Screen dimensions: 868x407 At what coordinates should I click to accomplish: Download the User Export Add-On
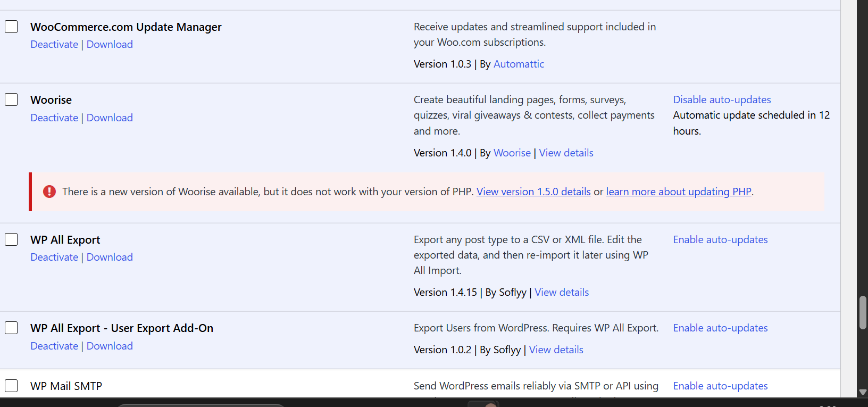[x=110, y=346]
